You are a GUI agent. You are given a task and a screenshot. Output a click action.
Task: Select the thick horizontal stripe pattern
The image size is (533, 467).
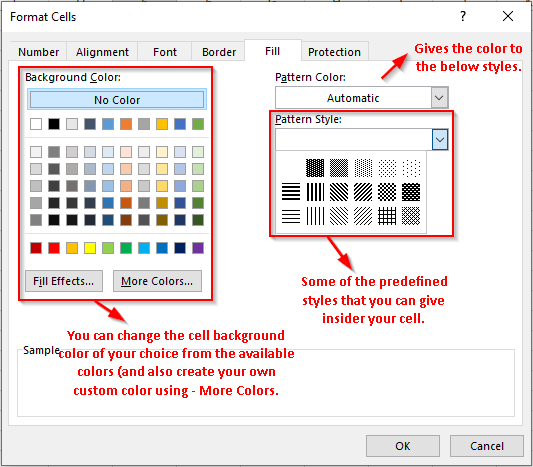291,192
